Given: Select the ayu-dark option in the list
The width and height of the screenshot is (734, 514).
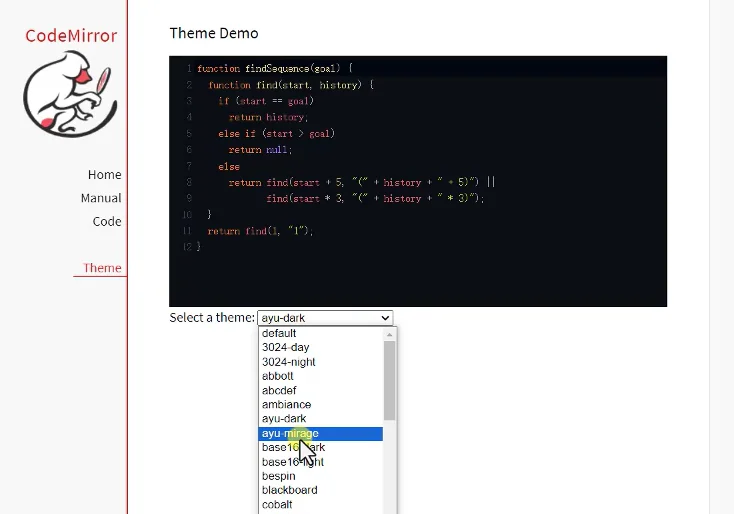Looking at the screenshot, I should (x=321, y=419).
